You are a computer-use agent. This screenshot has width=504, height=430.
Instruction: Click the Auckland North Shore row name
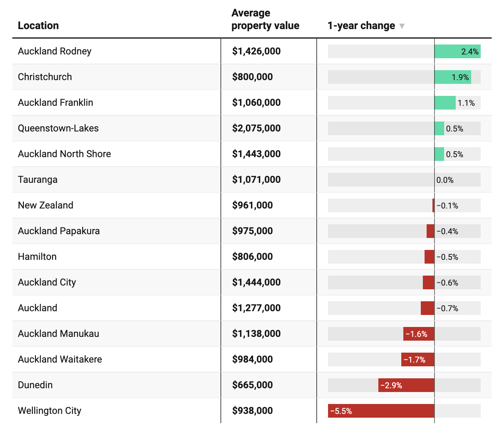coord(64,154)
